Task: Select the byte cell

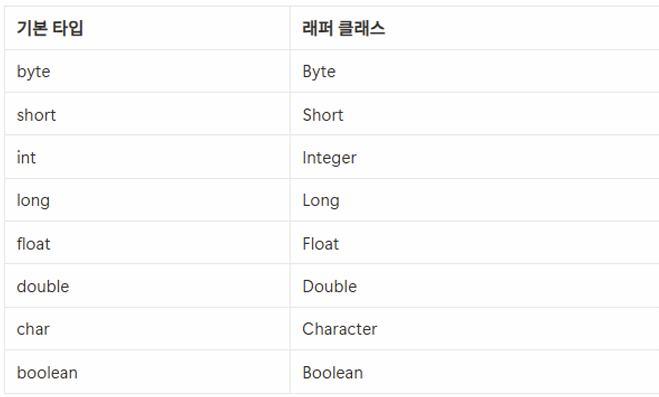Action: coord(147,71)
